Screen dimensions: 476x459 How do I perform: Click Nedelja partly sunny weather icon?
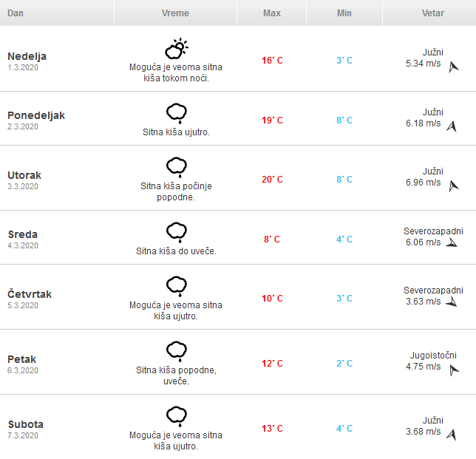pos(176,50)
